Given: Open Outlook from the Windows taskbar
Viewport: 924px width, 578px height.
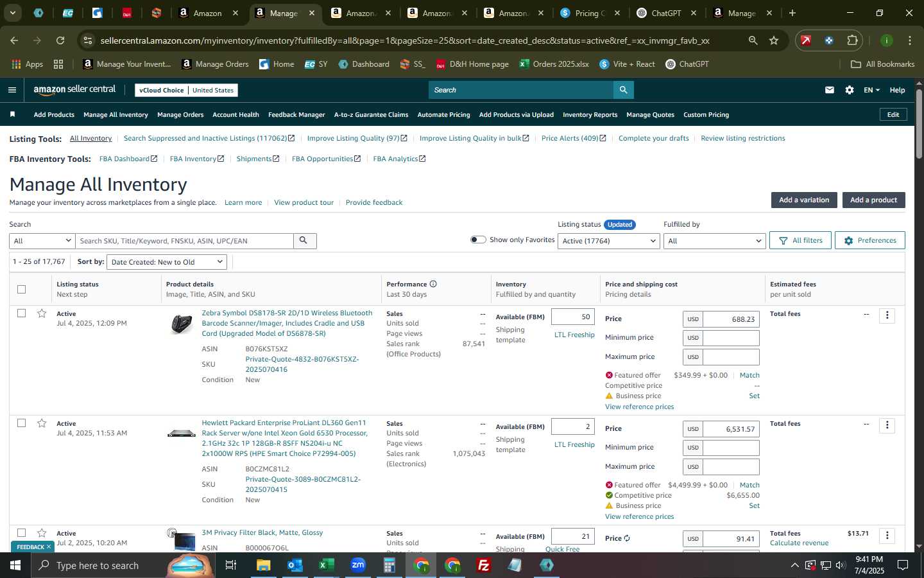Looking at the screenshot, I should 295,565.
